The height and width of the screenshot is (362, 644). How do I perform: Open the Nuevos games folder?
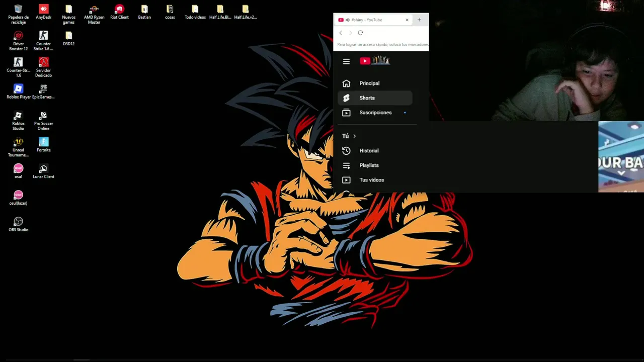coord(69,14)
